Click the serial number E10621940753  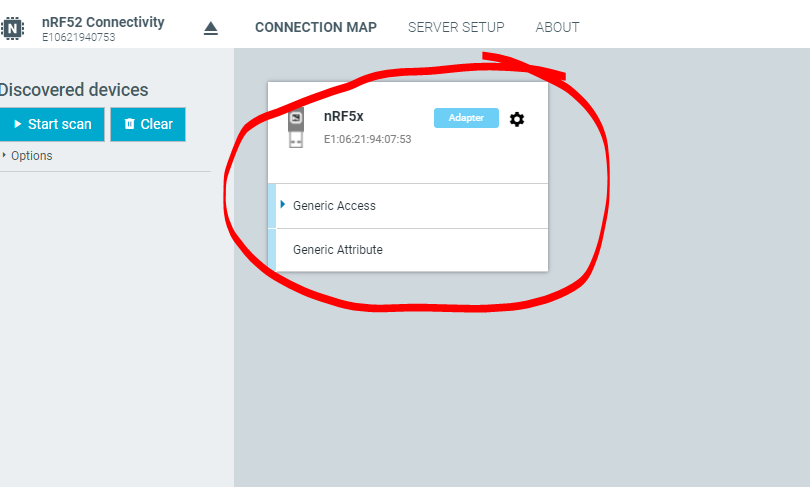pyautogui.click(x=79, y=37)
